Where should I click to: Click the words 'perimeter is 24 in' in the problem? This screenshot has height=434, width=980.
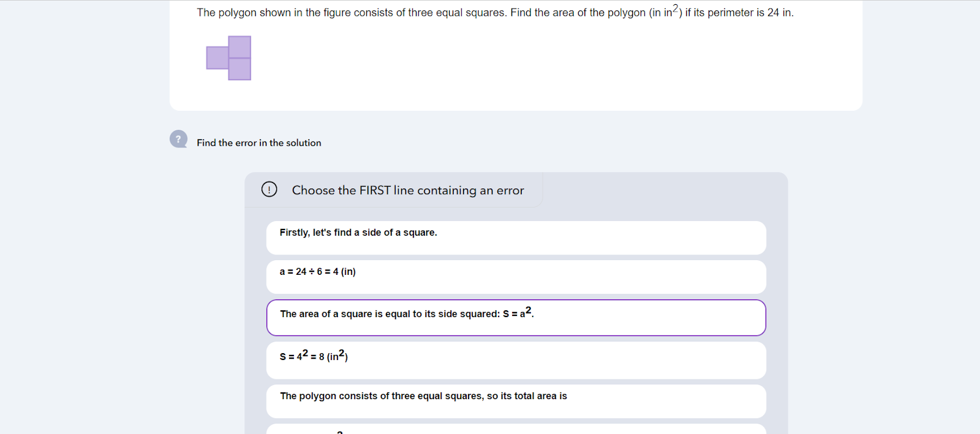pyautogui.click(x=750, y=12)
